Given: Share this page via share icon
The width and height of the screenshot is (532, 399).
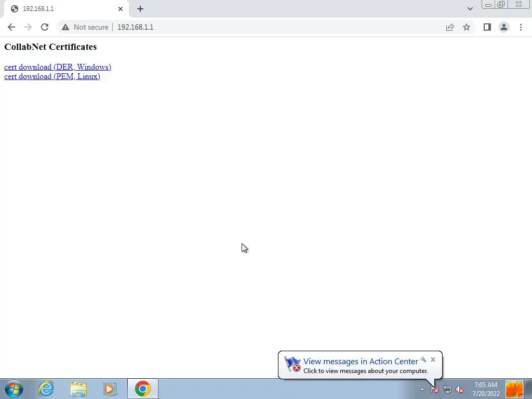Looking at the screenshot, I should [x=450, y=27].
